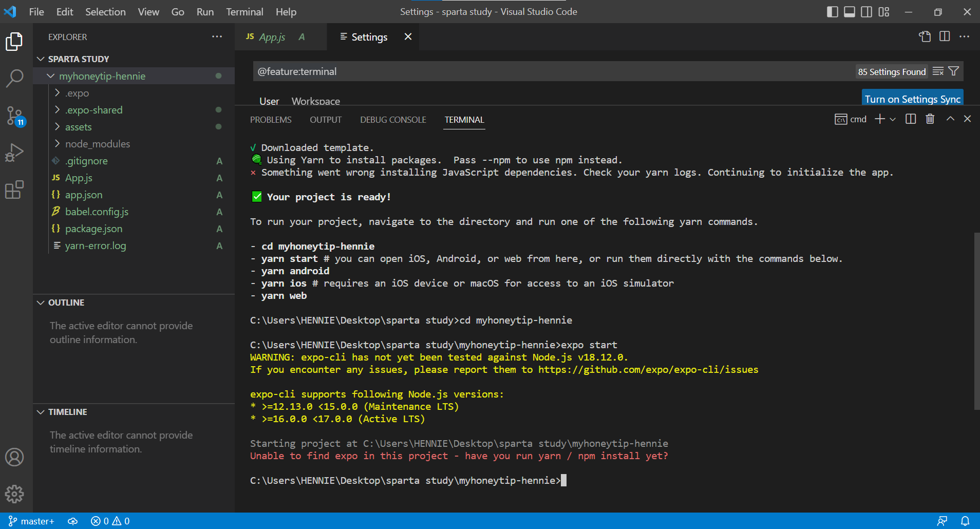This screenshot has width=980, height=529.
Task: Open errors and warnings status item
Action: point(110,521)
